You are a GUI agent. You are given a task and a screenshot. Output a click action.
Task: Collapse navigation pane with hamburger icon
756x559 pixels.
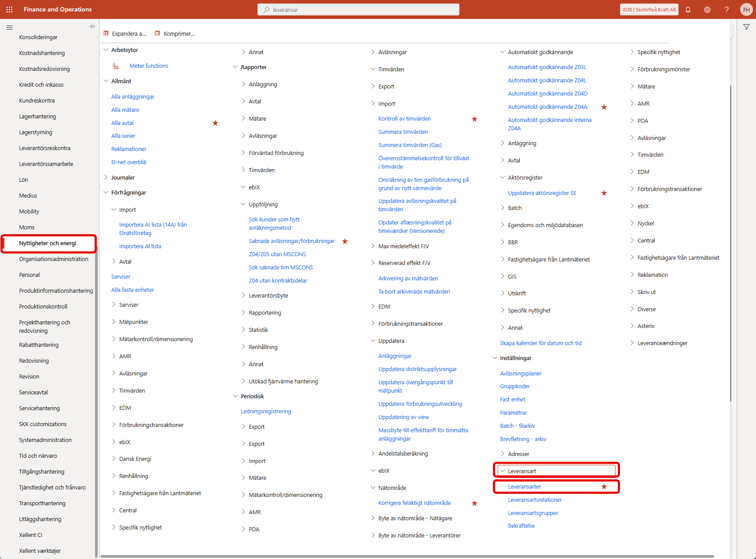(x=9, y=27)
